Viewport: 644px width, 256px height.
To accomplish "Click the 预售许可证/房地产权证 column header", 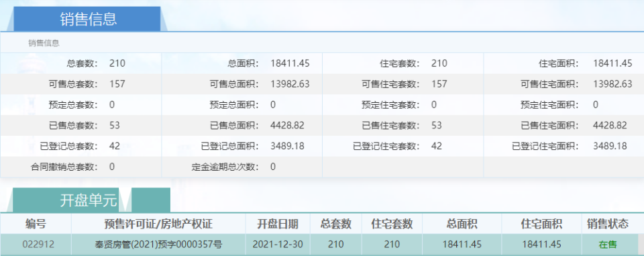I will pyautogui.click(x=158, y=224).
